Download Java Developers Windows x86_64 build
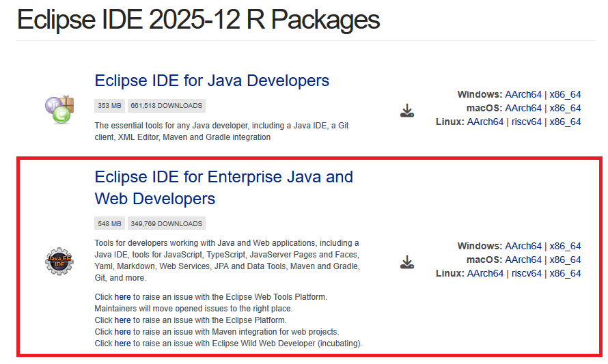 coord(565,94)
